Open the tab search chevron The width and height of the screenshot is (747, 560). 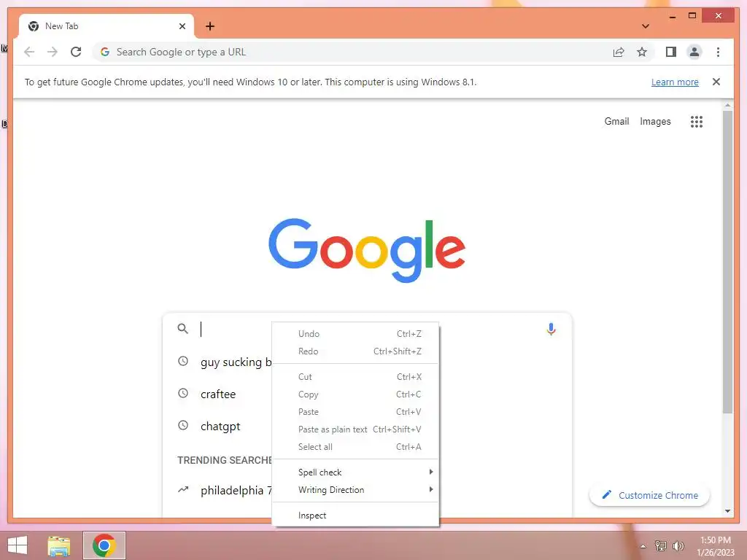point(646,26)
